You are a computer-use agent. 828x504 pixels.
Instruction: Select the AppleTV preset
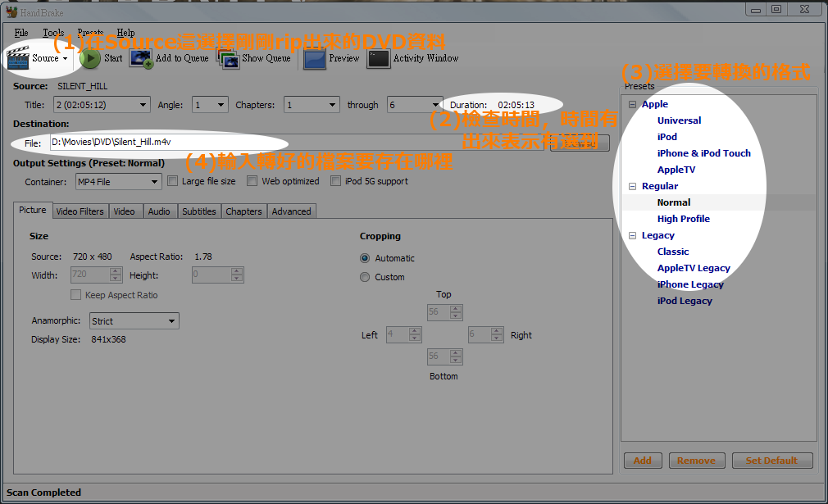click(x=676, y=170)
